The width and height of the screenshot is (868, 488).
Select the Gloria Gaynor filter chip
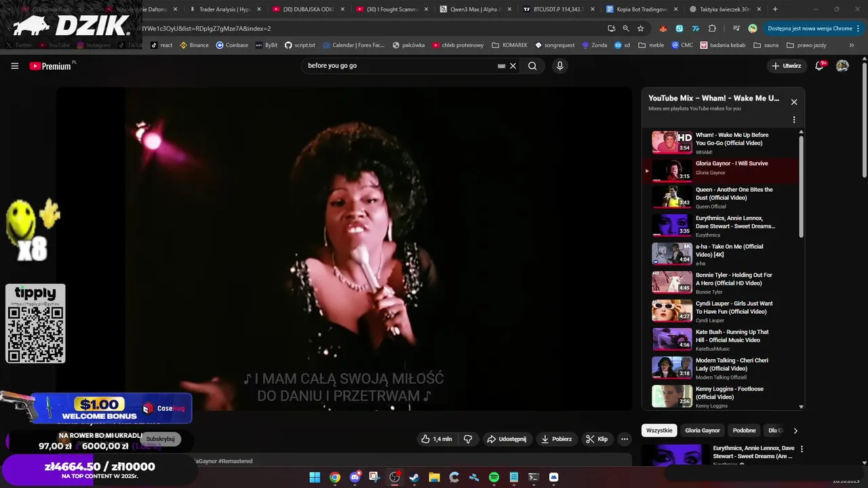[703, 430]
